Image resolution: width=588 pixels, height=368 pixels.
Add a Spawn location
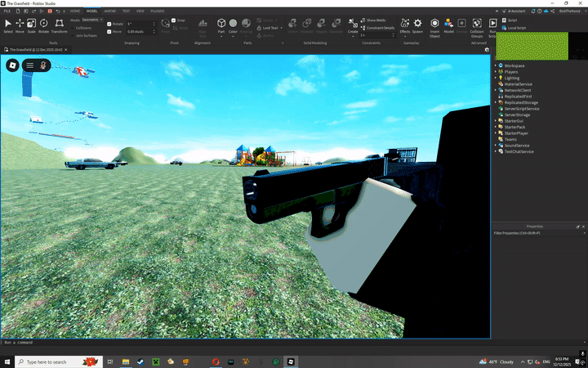click(x=417, y=25)
